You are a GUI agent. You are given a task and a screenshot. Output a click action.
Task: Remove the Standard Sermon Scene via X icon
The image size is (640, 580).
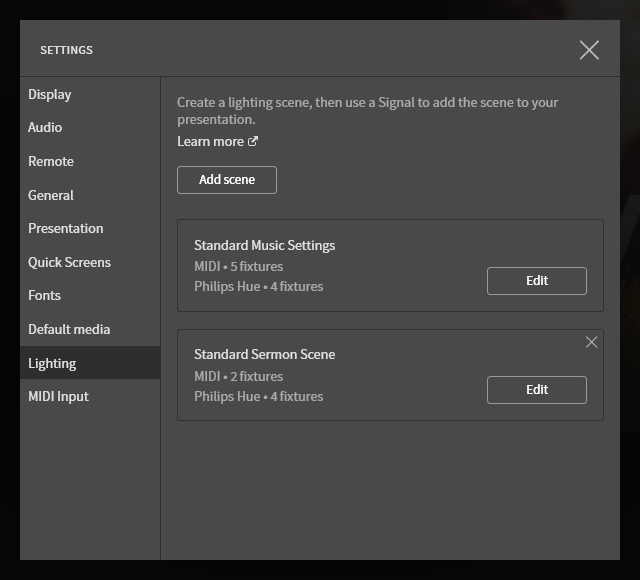pos(591,342)
